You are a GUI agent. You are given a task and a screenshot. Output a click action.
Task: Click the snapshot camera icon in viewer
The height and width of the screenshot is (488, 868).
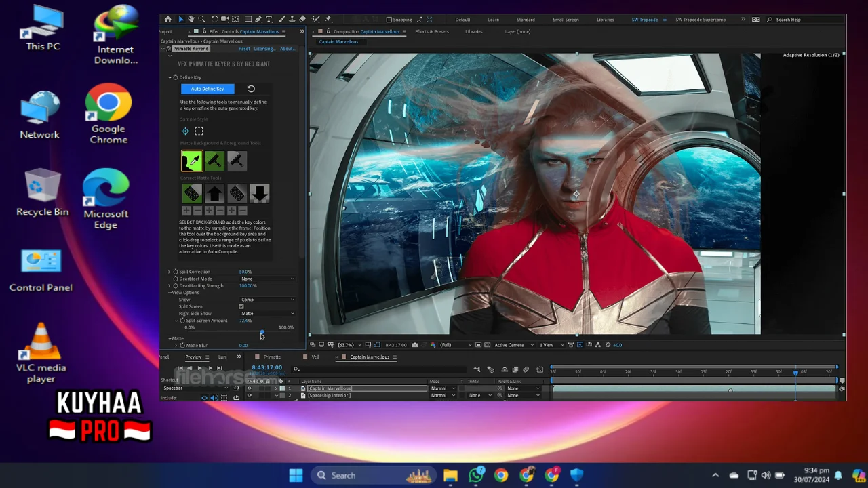tap(415, 345)
